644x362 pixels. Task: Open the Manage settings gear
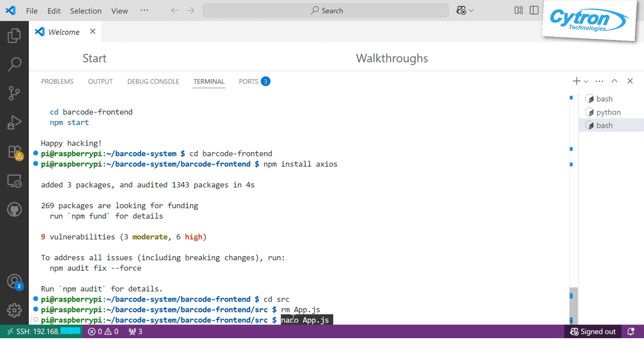[14, 310]
